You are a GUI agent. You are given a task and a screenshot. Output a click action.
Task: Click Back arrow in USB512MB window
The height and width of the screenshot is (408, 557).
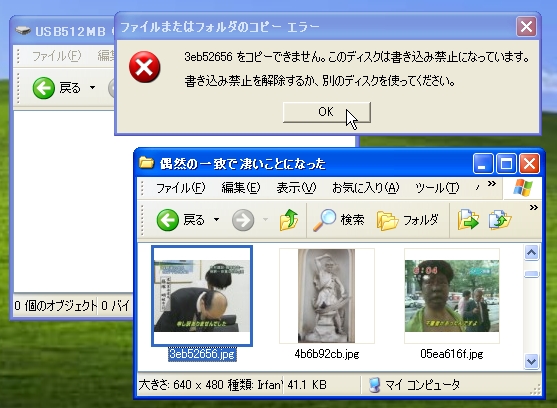(44, 88)
